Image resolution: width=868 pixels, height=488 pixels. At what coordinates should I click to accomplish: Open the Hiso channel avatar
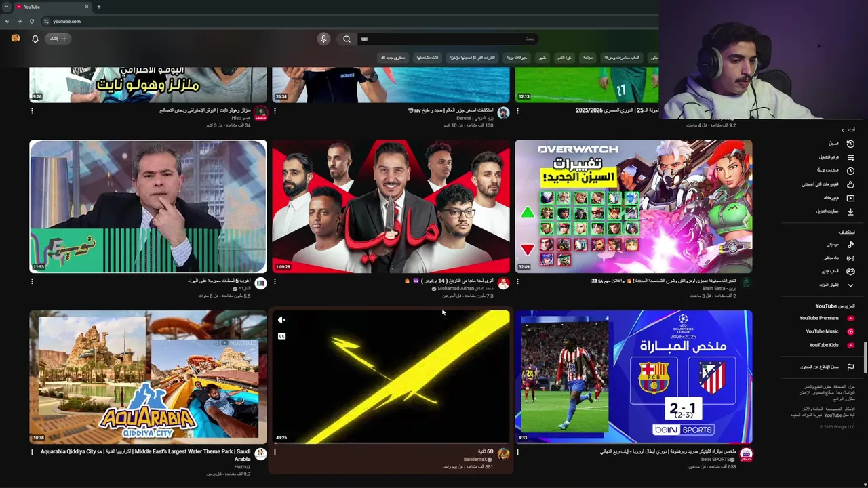[x=260, y=113]
